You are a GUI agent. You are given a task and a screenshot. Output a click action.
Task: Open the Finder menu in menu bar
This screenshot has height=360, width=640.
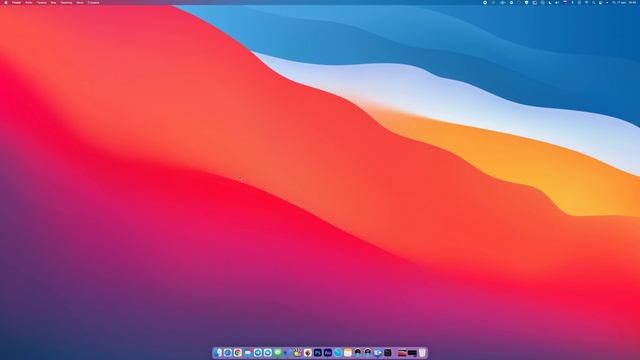point(16,2)
